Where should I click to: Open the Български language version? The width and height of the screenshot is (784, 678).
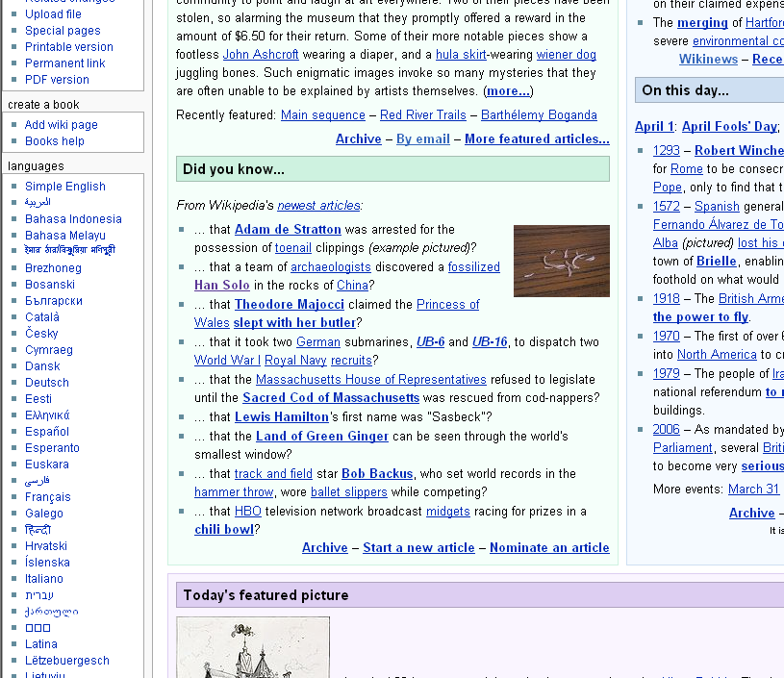(54, 300)
